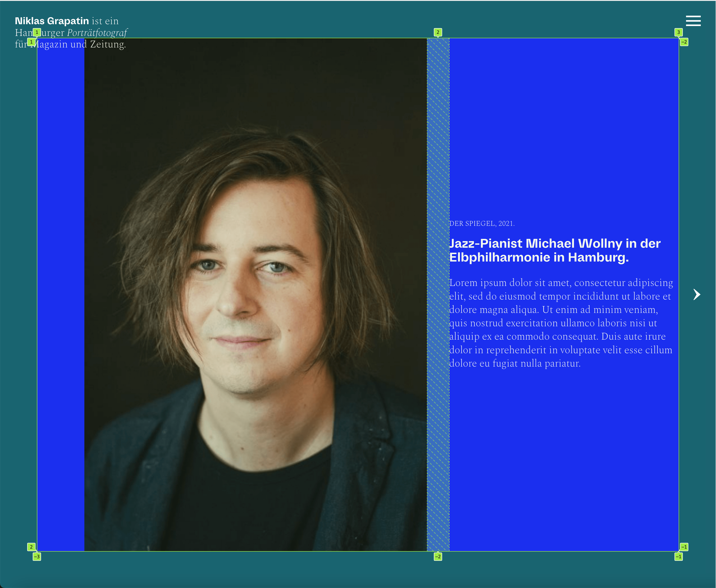Click right-side row line badge -2 at top

(x=684, y=42)
